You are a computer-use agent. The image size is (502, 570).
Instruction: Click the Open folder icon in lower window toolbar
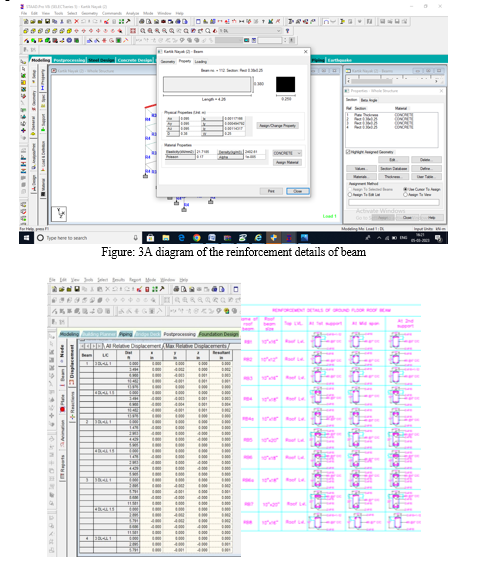[62, 289]
